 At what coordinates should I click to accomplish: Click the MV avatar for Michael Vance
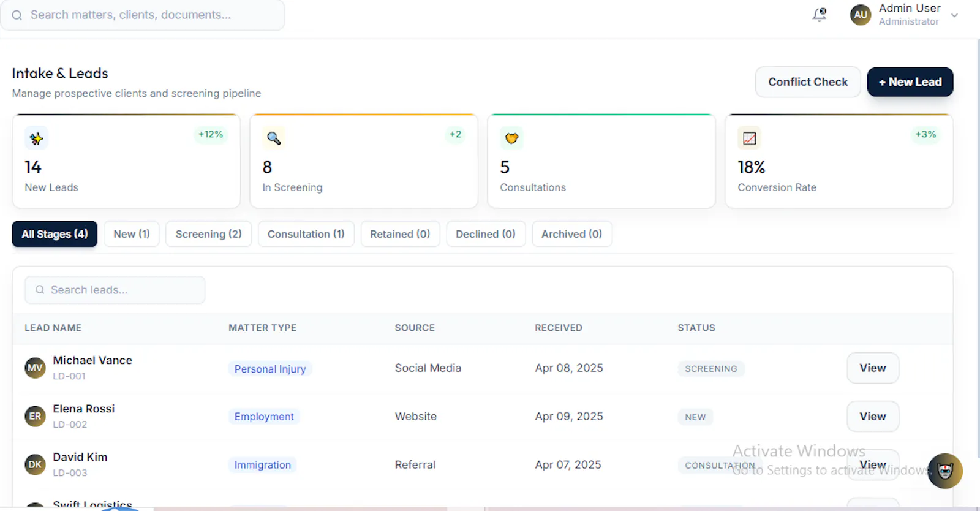(x=35, y=368)
